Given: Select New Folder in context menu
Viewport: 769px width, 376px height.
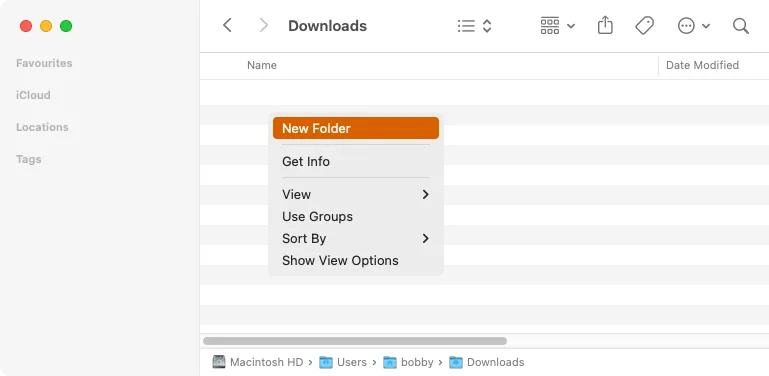Looking at the screenshot, I should pyautogui.click(x=356, y=128).
